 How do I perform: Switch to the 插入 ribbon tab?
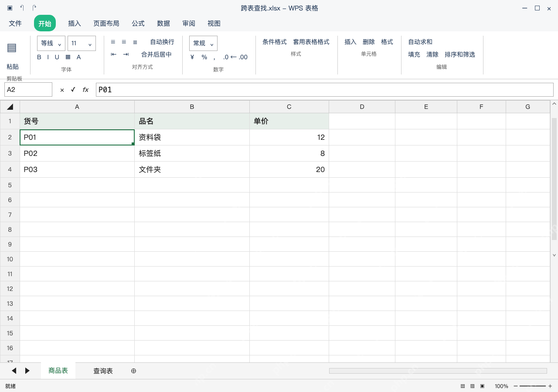click(x=75, y=24)
